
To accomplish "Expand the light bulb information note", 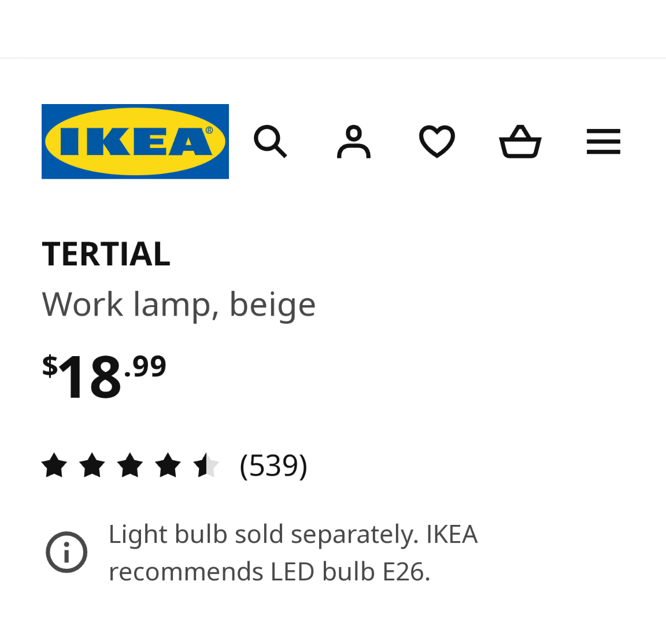I will click(66, 552).
